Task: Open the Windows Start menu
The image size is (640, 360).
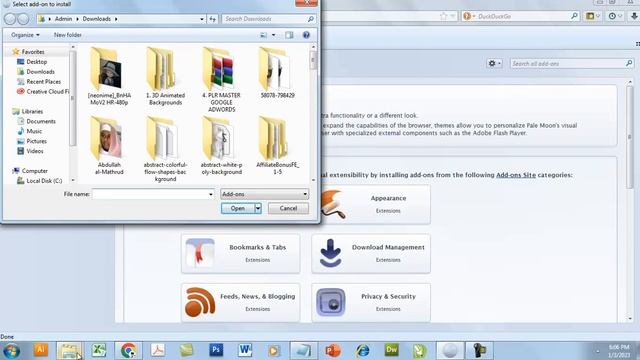Action: (x=11, y=351)
